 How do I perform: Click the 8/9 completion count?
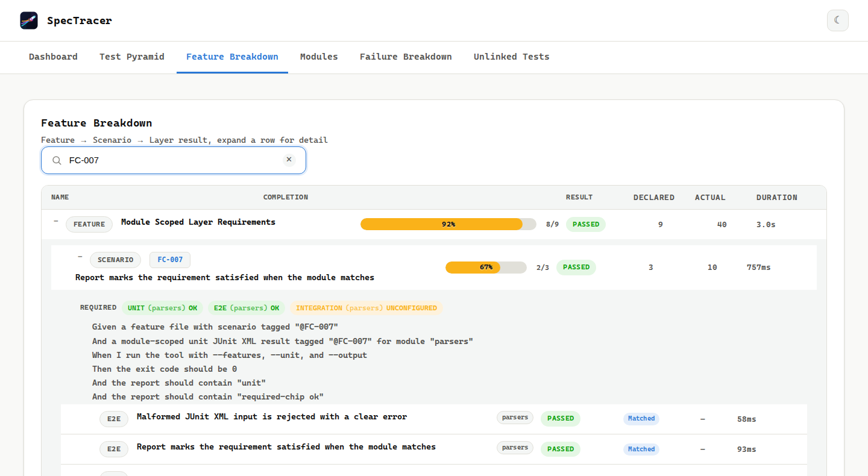552,224
